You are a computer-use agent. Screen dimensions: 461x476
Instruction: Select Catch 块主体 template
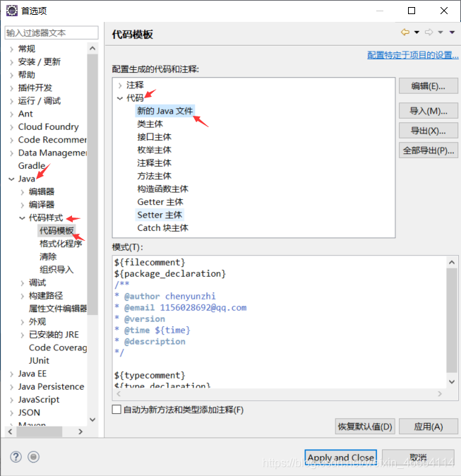[162, 228]
